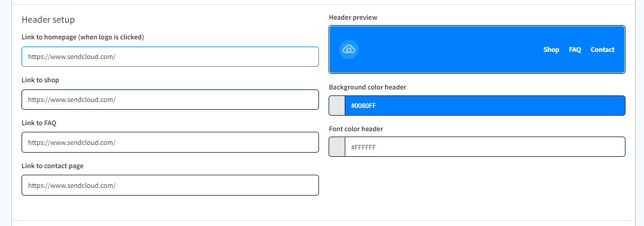Screen dimensions: 644x226
Task: Select the Link to FAQ input
Action: pyautogui.click(x=170, y=143)
